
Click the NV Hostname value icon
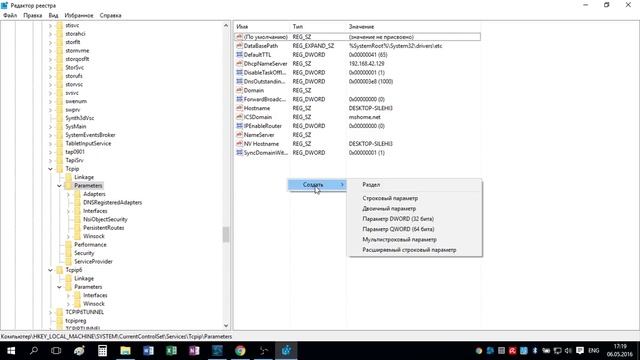[x=240, y=144]
